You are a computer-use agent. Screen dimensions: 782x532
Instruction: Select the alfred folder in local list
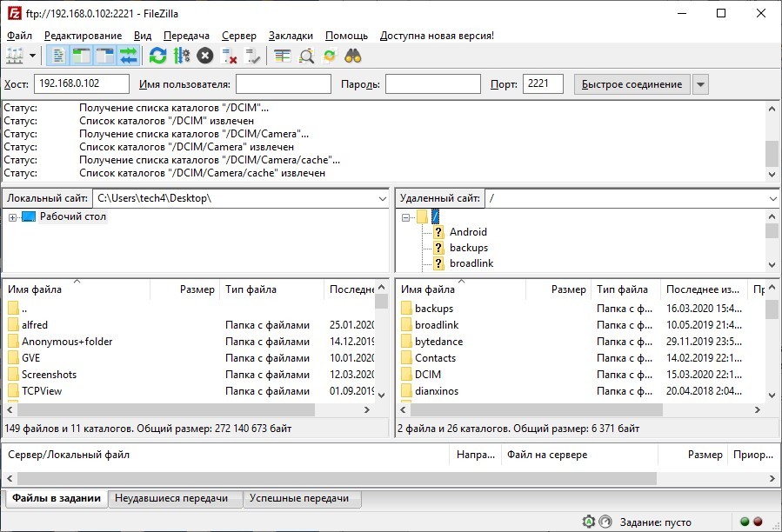point(35,325)
